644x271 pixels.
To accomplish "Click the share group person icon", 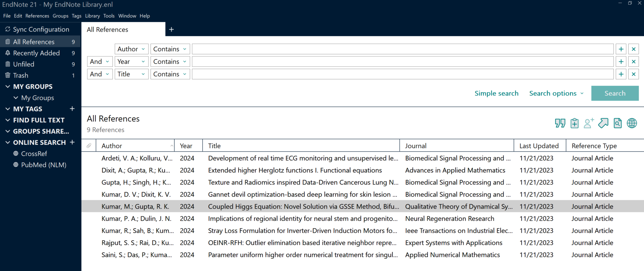I will [589, 123].
